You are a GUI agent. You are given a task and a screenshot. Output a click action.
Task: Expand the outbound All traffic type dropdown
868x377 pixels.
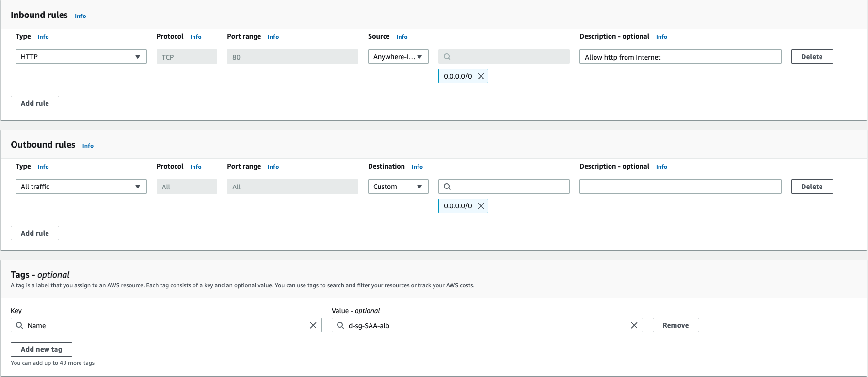click(x=81, y=187)
